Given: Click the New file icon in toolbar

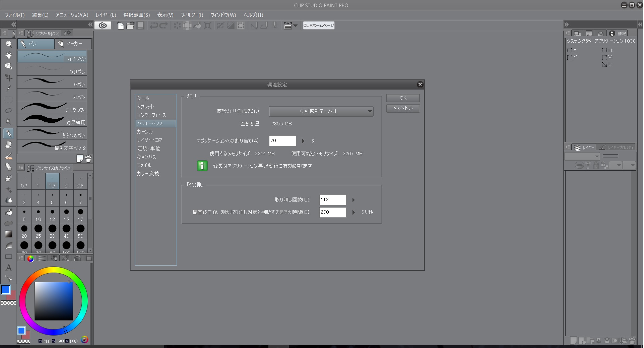Looking at the screenshot, I should tap(121, 25).
